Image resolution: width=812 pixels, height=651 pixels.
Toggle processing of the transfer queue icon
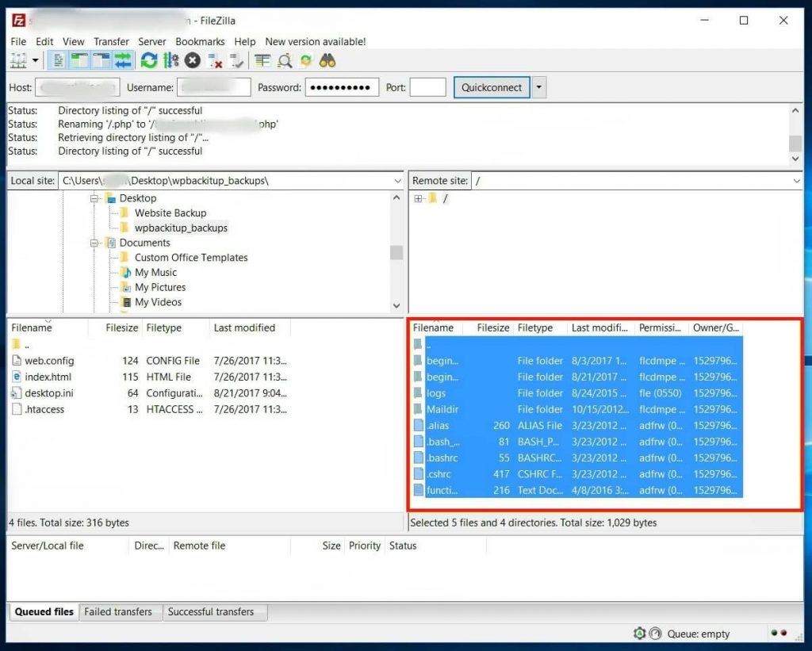pyautogui.click(x=171, y=61)
